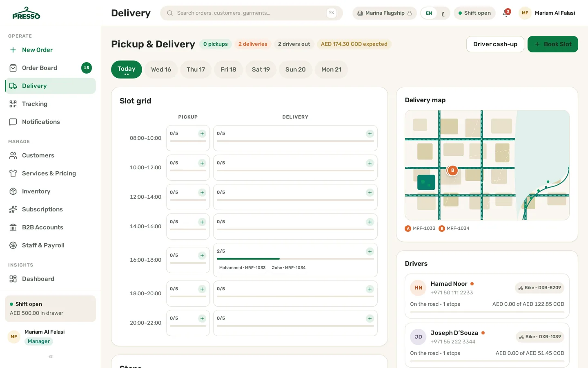Open the notifications bell
This screenshot has width=588, height=368.
[506, 13]
